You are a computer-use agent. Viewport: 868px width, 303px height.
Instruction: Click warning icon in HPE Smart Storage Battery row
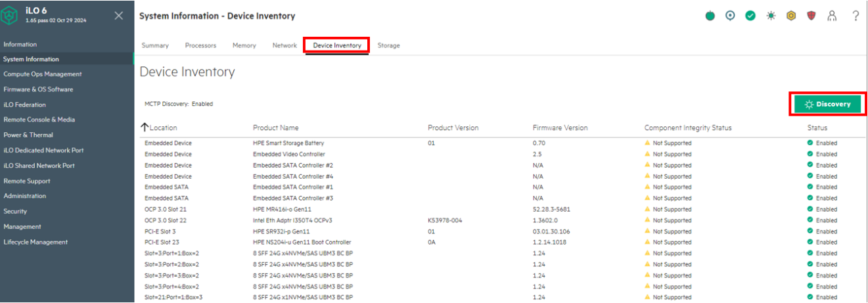click(647, 143)
